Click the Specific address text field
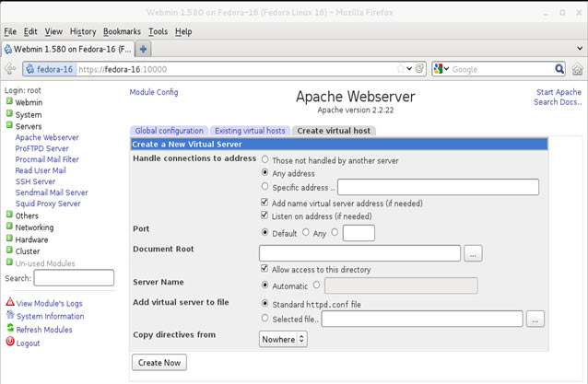Image resolution: width=588 pixels, height=384 pixels. click(x=438, y=187)
